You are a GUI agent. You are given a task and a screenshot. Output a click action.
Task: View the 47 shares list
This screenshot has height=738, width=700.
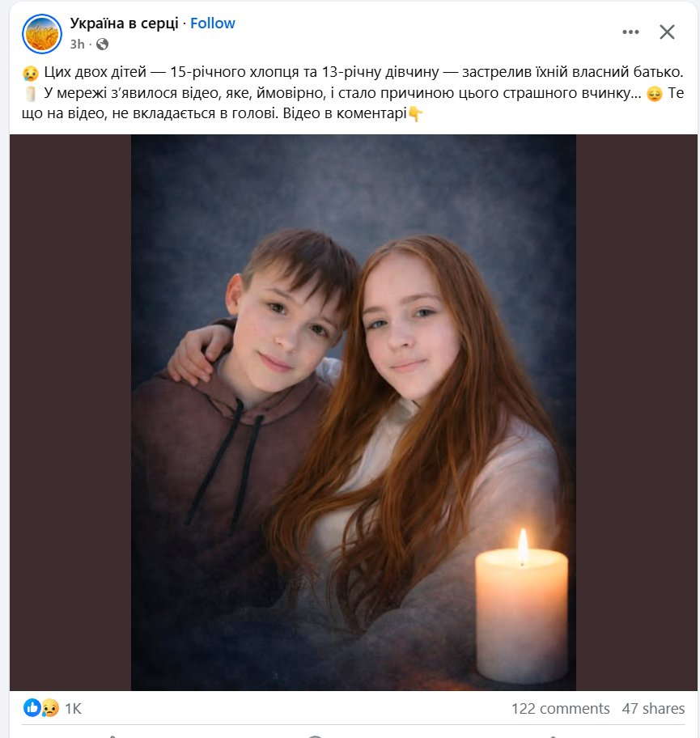point(653,709)
